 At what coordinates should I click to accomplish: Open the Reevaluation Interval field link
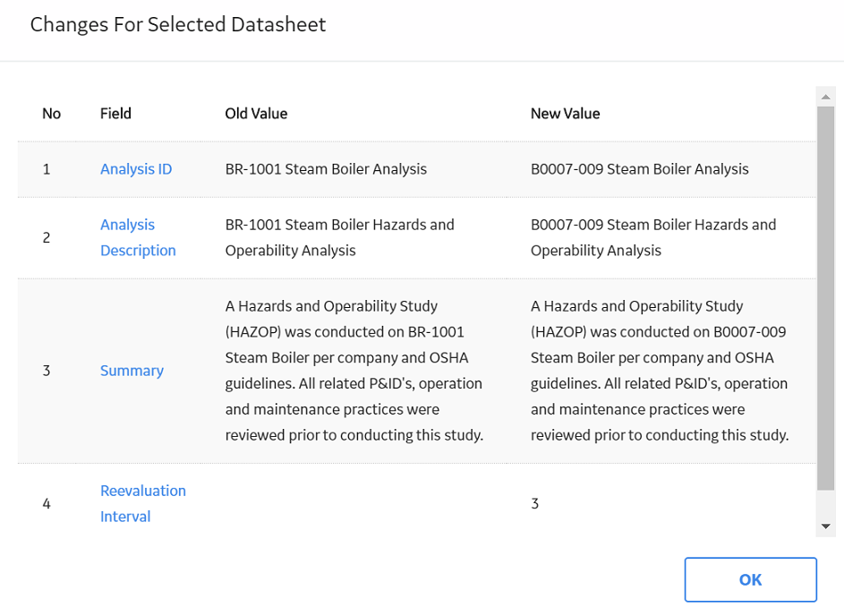click(x=143, y=503)
